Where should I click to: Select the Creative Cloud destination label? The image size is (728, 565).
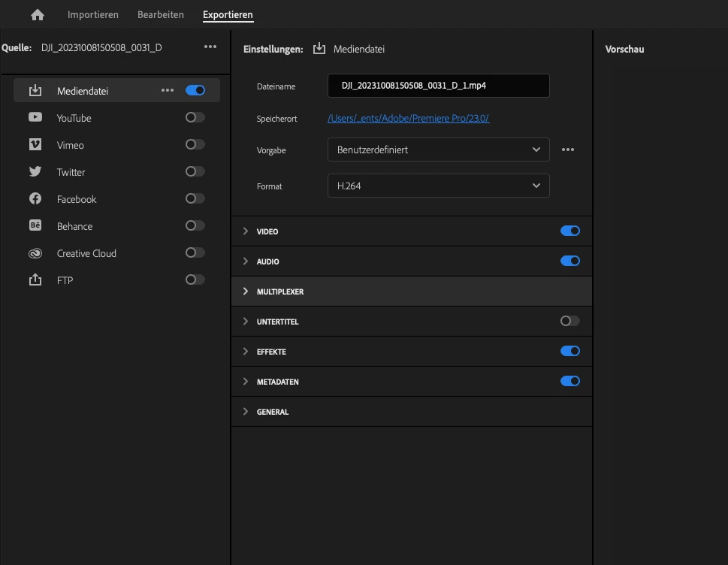point(86,253)
